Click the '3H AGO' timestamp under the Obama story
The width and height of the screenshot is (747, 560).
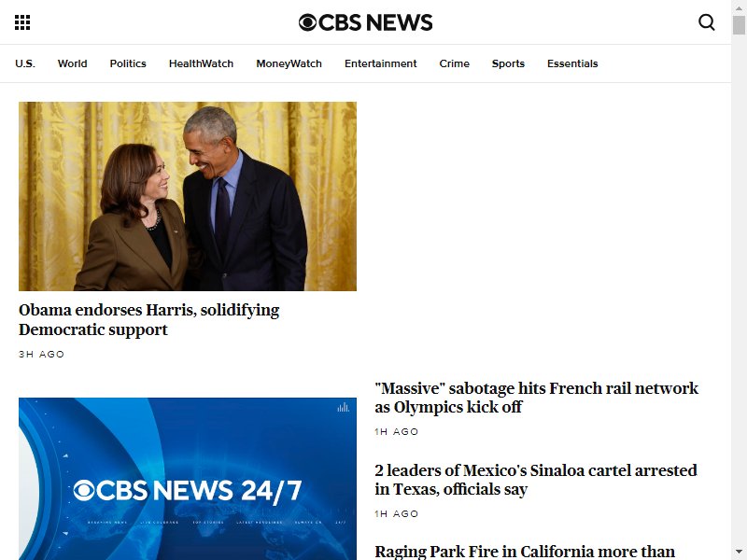click(41, 355)
